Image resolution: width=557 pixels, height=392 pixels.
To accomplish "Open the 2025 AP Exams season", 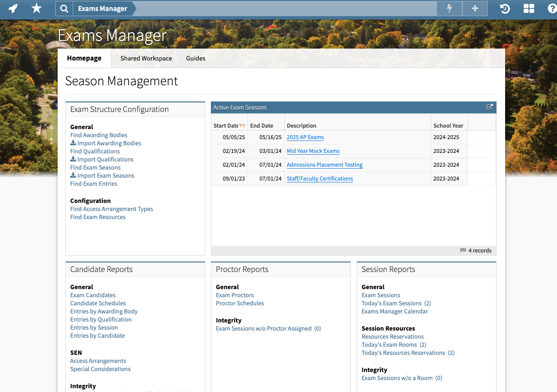I will [x=305, y=137].
